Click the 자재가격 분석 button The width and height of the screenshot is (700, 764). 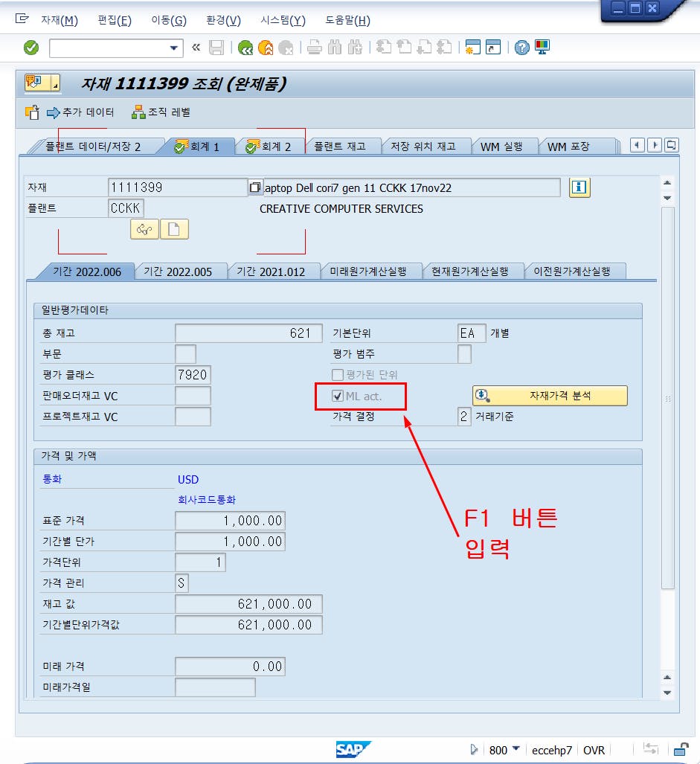point(550,396)
